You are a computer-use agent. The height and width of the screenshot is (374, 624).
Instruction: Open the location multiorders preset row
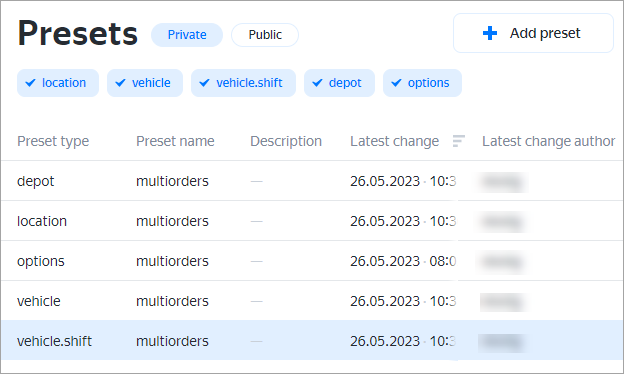(312, 221)
